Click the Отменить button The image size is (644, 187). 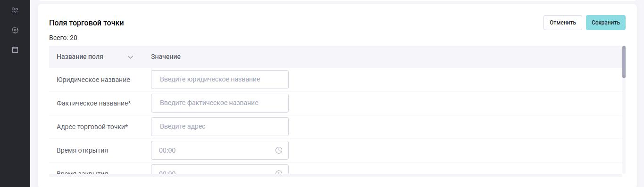(563, 23)
